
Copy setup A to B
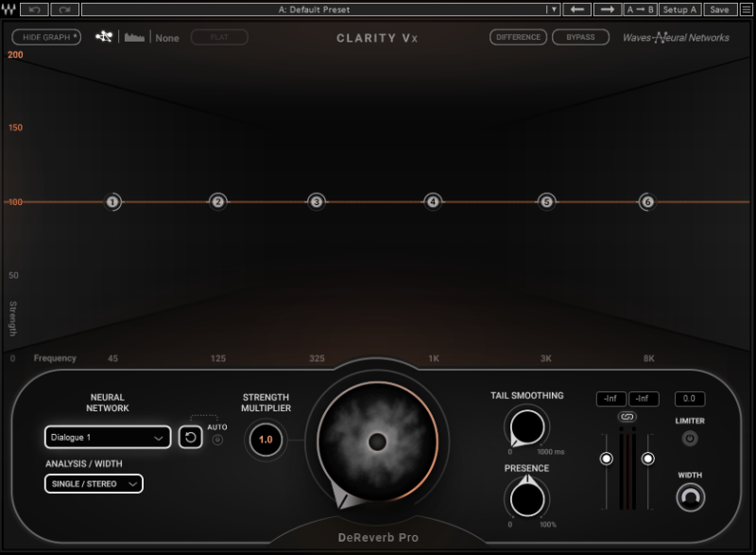[640, 9]
